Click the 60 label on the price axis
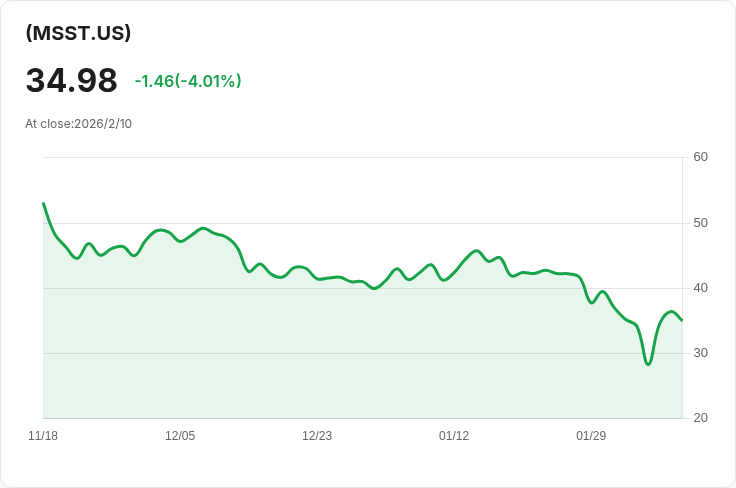This screenshot has width=736, height=488. pos(700,157)
